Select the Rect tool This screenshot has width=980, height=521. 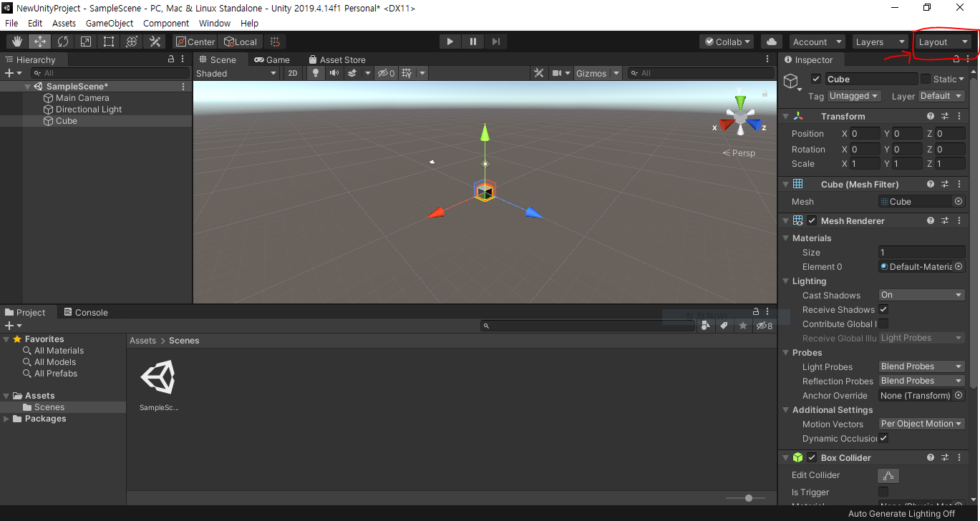pos(109,42)
